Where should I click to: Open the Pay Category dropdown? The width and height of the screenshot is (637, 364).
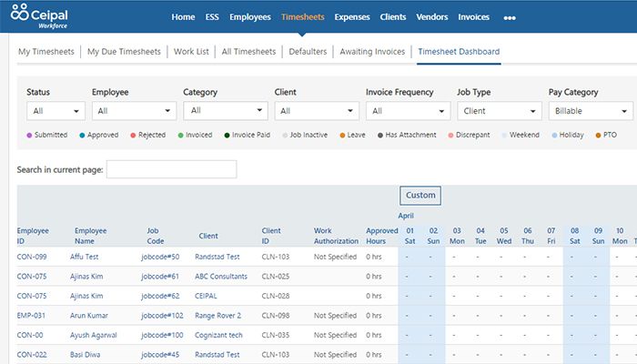590,111
